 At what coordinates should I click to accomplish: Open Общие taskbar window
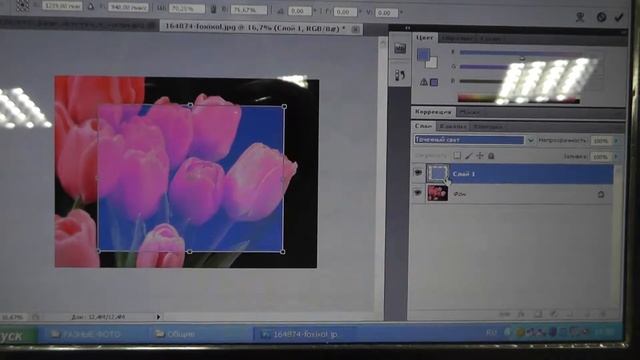pyautogui.click(x=175, y=334)
